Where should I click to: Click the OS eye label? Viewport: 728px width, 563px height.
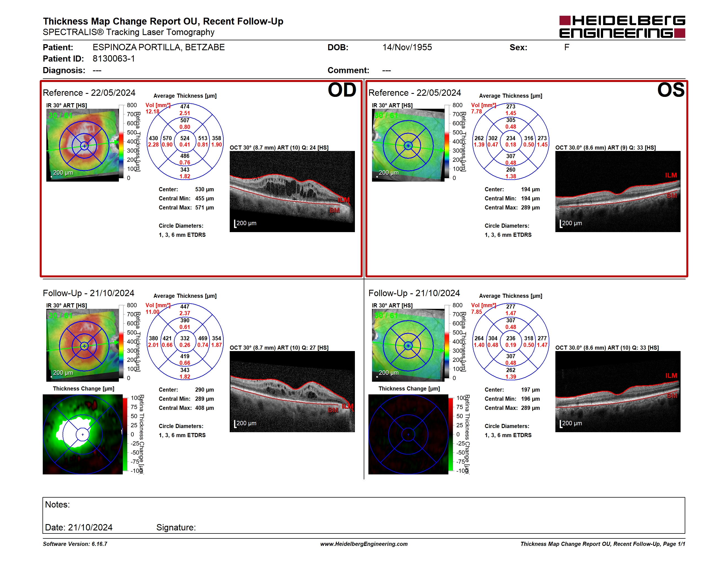pos(671,90)
